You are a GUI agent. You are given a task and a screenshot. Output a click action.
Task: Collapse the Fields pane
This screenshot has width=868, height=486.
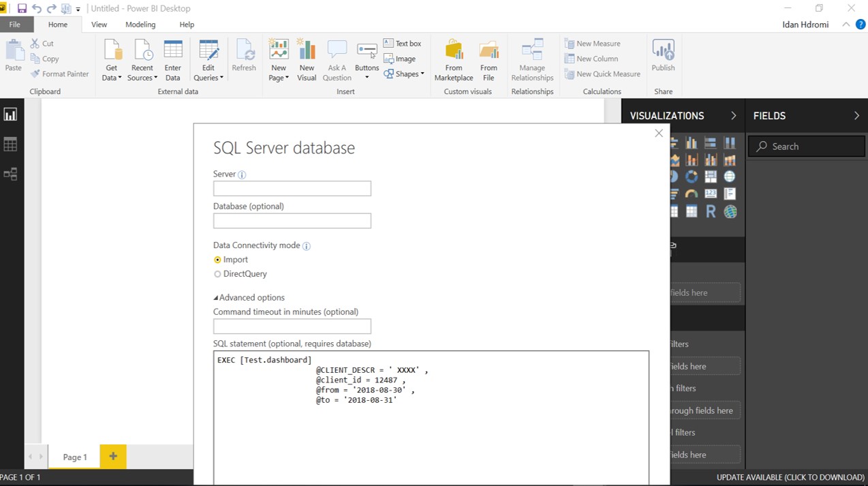[856, 116]
